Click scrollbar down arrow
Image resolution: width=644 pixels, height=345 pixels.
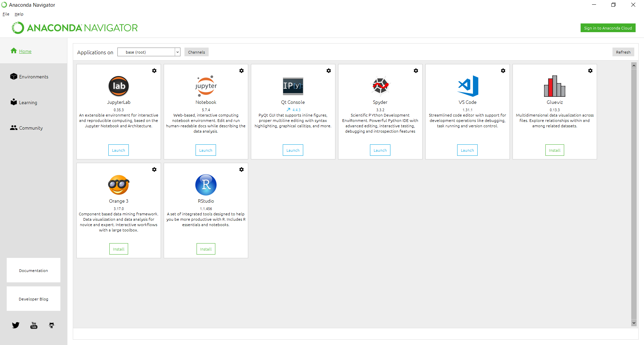pyautogui.click(x=634, y=323)
